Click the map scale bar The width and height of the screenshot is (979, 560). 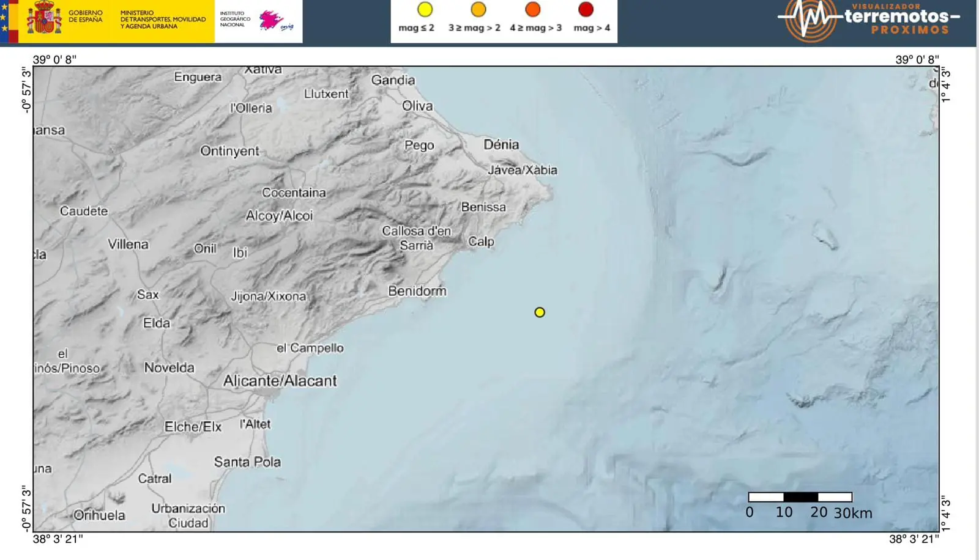click(800, 497)
